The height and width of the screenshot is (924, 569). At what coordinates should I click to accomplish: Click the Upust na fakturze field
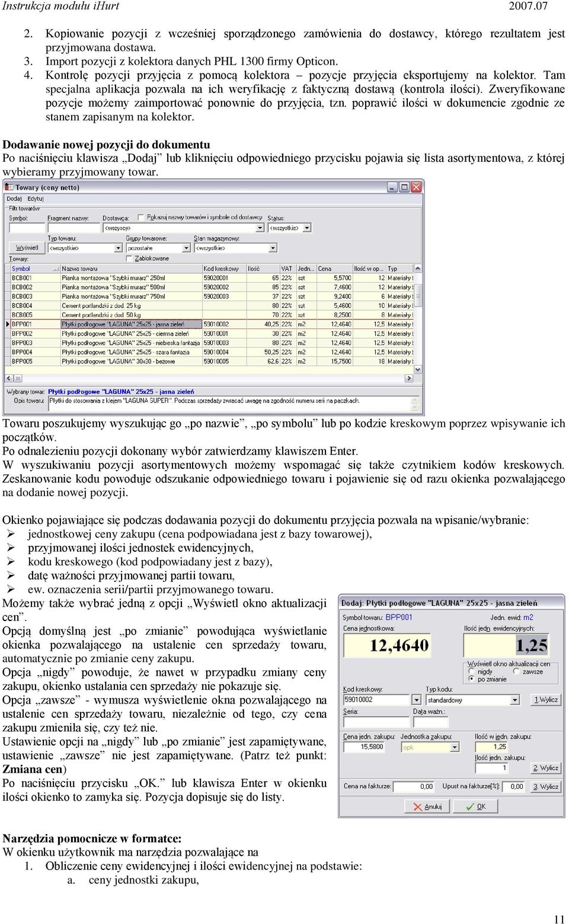[514, 786]
